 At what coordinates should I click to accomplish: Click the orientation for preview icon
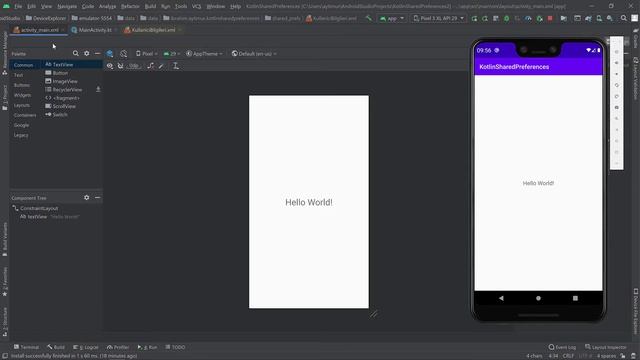coord(124,53)
